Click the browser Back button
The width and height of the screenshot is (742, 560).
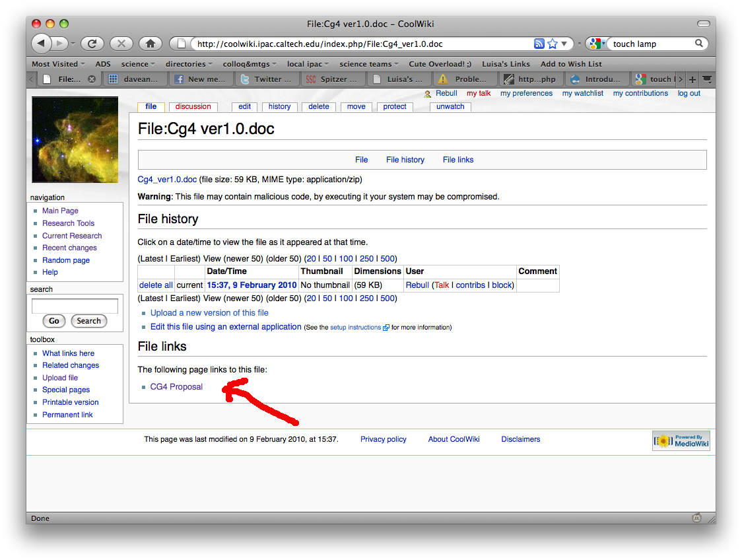click(42, 44)
